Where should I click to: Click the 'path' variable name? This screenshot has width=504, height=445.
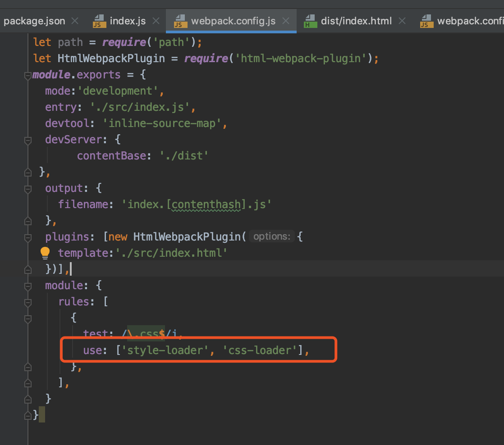(70, 42)
